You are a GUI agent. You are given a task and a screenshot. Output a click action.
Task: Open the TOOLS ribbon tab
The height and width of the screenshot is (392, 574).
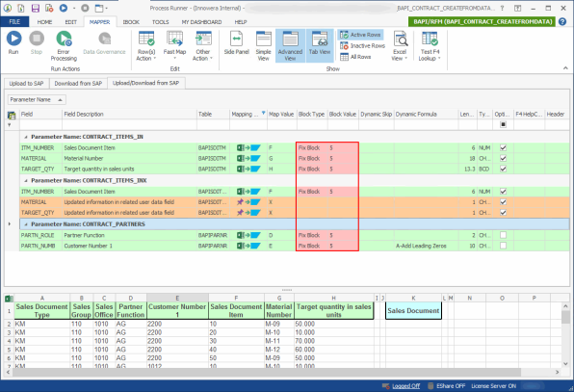tap(160, 22)
